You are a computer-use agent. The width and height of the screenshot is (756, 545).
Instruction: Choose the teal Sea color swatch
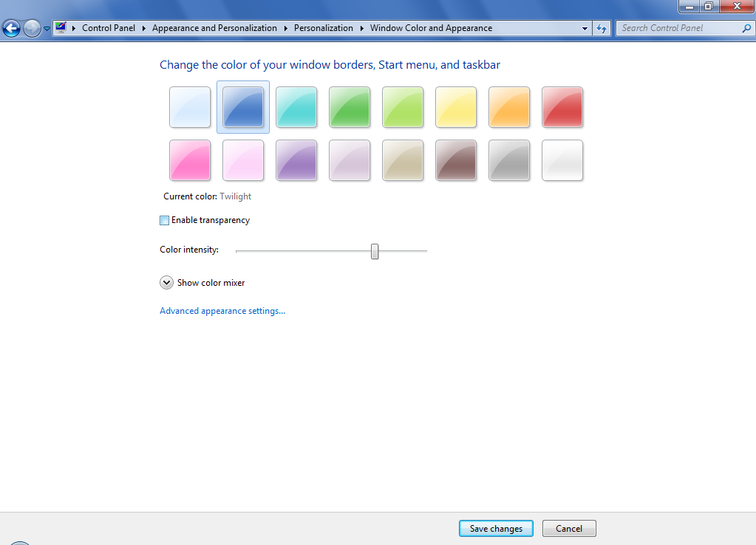tap(296, 107)
